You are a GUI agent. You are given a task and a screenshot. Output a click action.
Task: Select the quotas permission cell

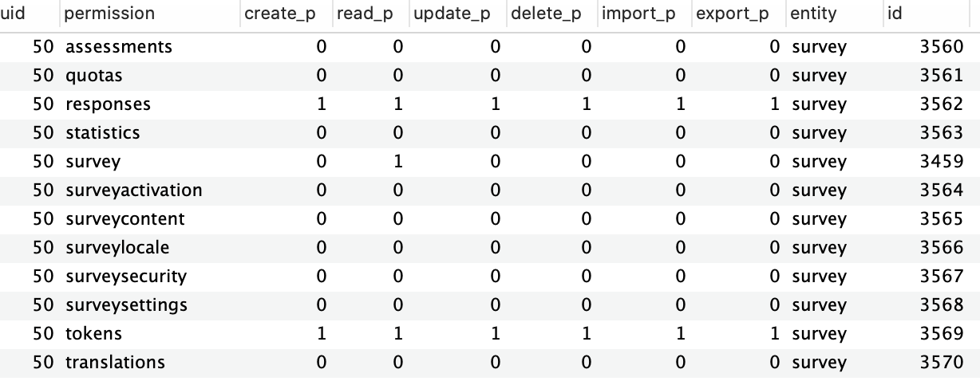pyautogui.click(x=94, y=76)
